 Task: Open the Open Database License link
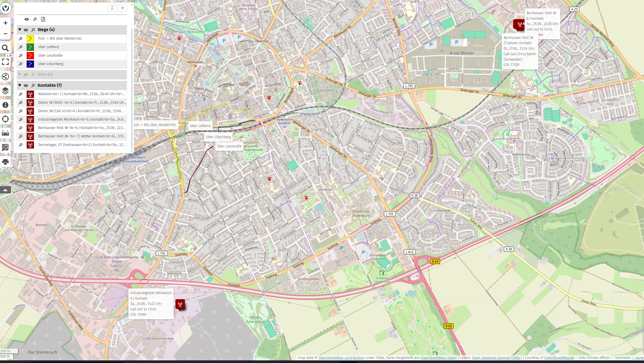tap(496, 358)
